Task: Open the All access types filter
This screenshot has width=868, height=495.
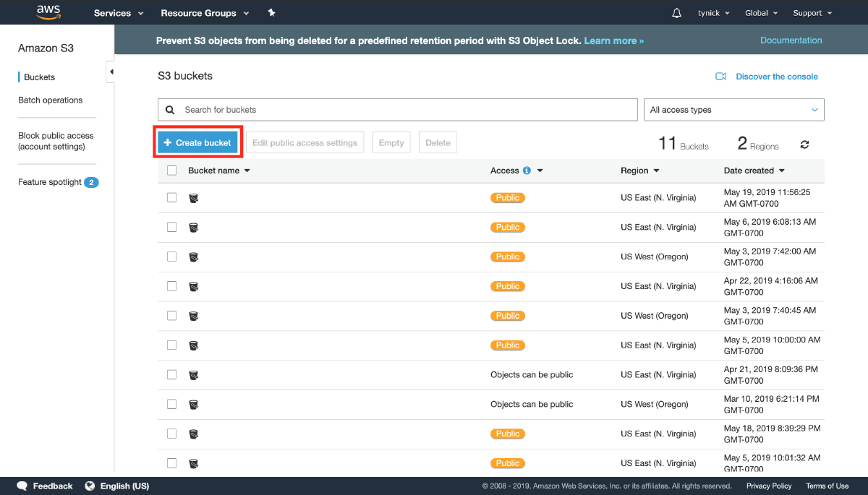Action: click(x=734, y=110)
